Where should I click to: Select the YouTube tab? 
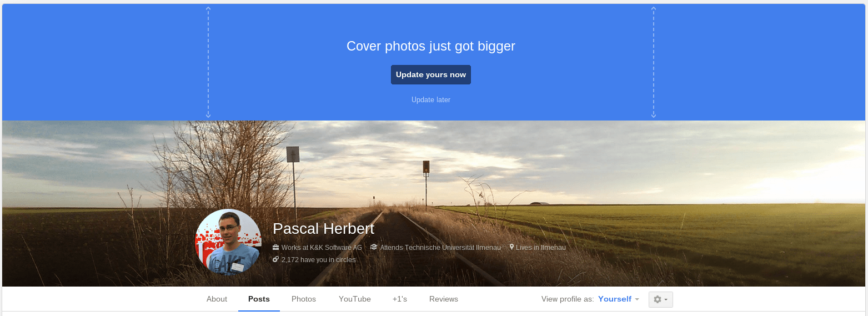[354, 299]
